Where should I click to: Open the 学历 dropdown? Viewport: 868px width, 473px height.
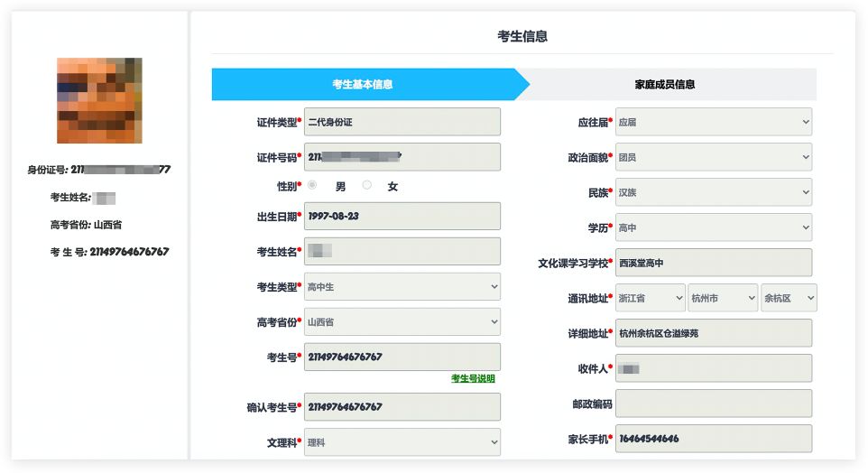pos(713,228)
